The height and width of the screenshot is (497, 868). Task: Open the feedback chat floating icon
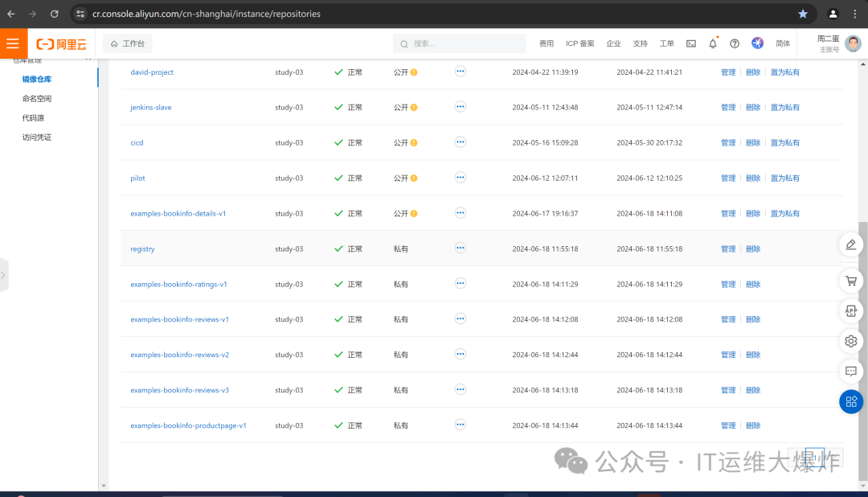click(x=851, y=372)
